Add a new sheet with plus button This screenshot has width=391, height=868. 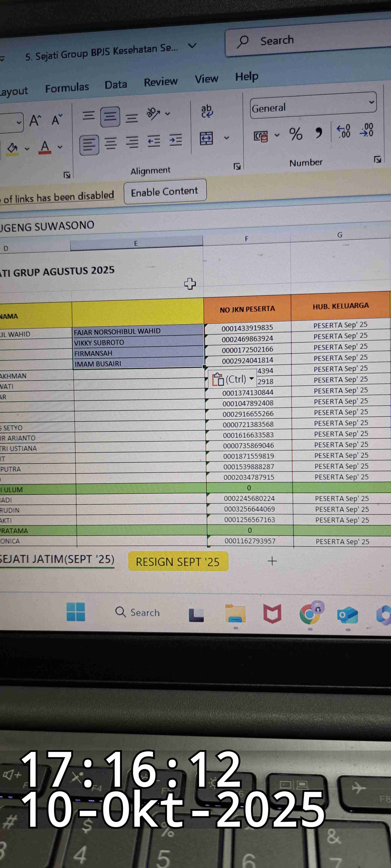[272, 561]
